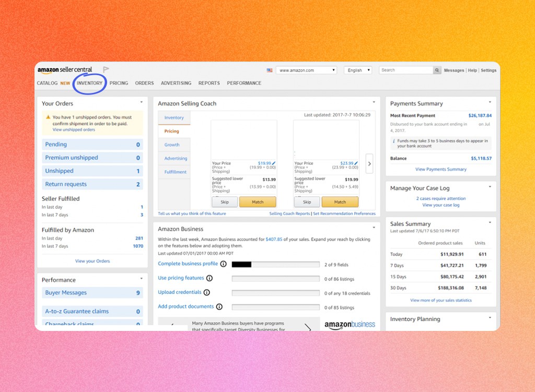535x392 pixels.
Task: Edit the $23.99 price pencil icon
Action: [356, 163]
